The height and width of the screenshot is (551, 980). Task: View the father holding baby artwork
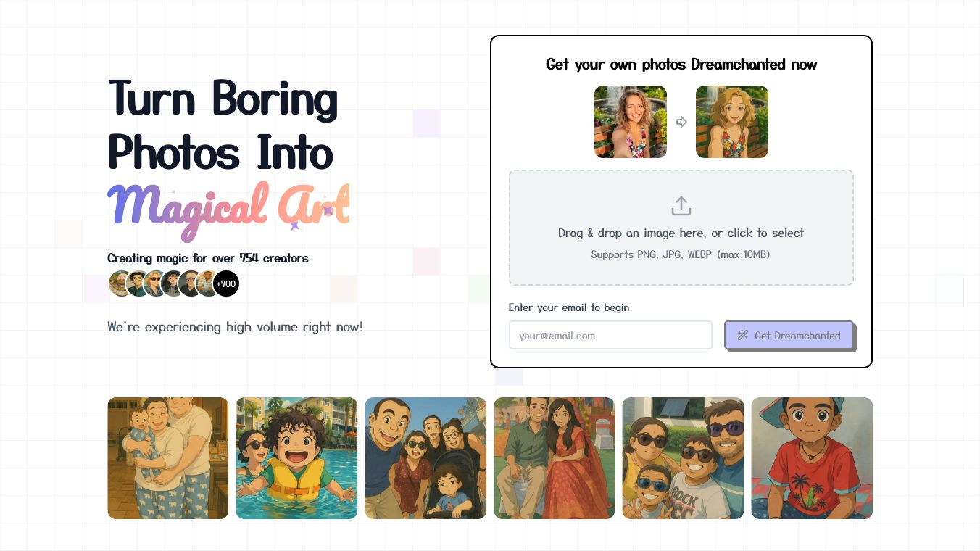[x=168, y=458]
